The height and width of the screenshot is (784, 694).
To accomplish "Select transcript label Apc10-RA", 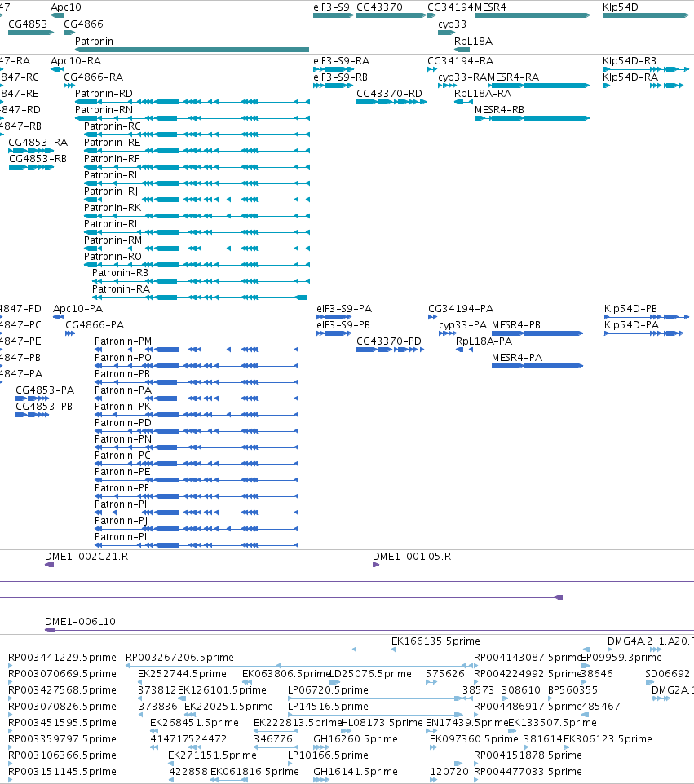I will click(x=76, y=61).
